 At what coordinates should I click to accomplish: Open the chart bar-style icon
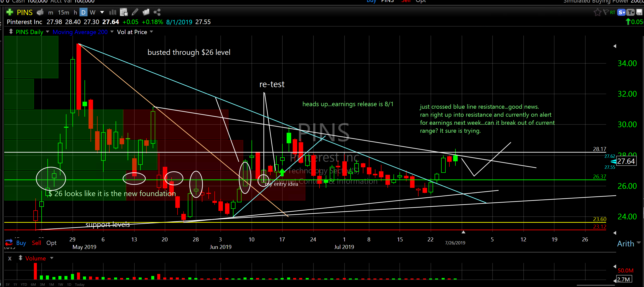tap(113, 12)
